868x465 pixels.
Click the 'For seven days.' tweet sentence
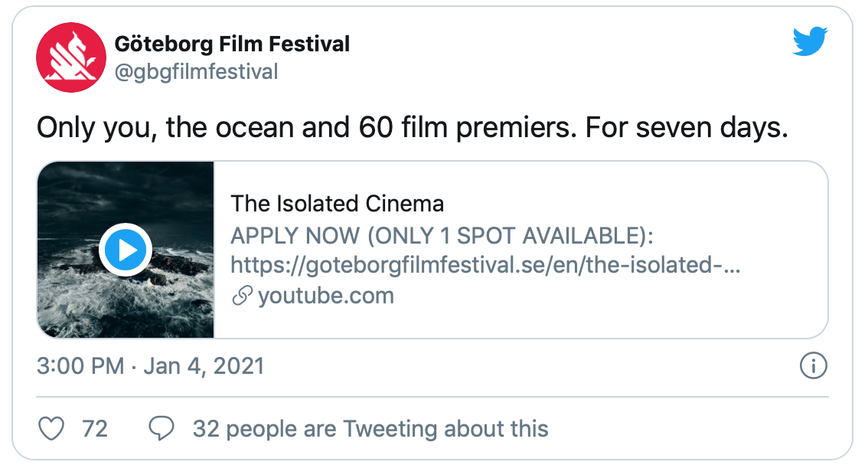click(x=687, y=127)
